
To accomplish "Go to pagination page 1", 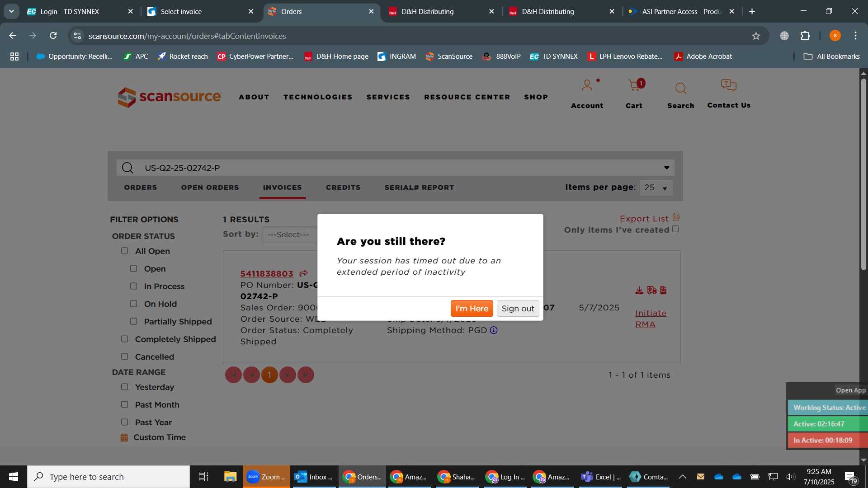I will [269, 375].
